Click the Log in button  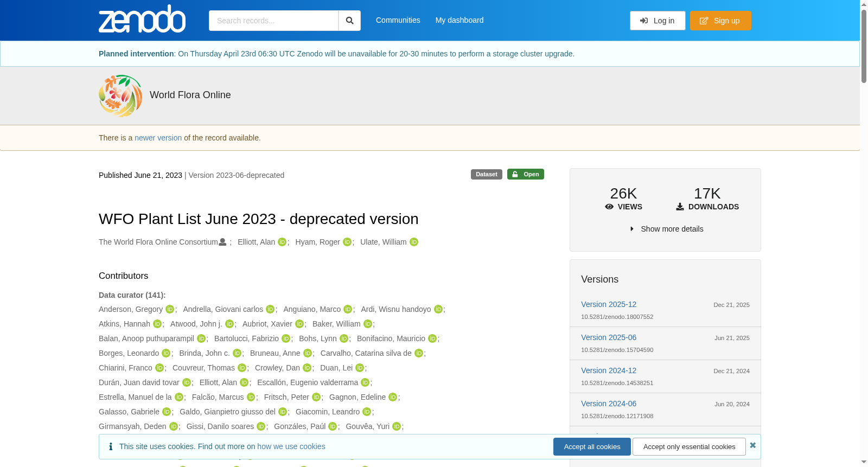pos(658,21)
